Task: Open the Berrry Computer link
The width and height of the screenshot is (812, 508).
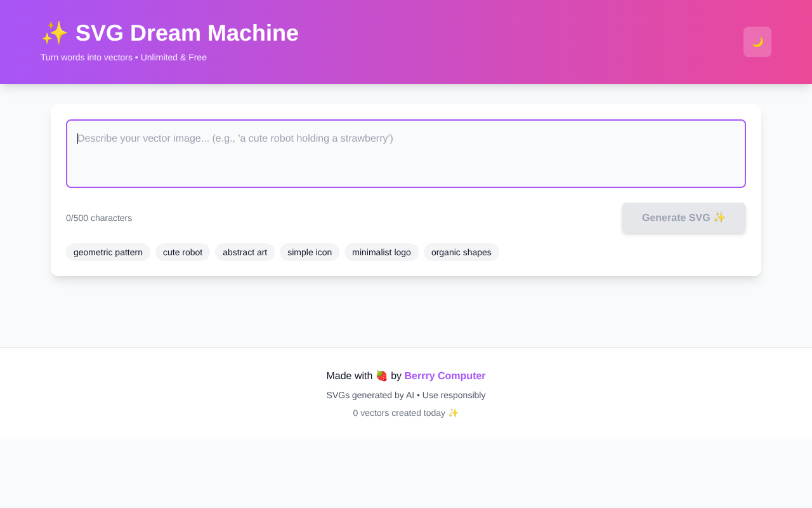Action: click(x=445, y=375)
